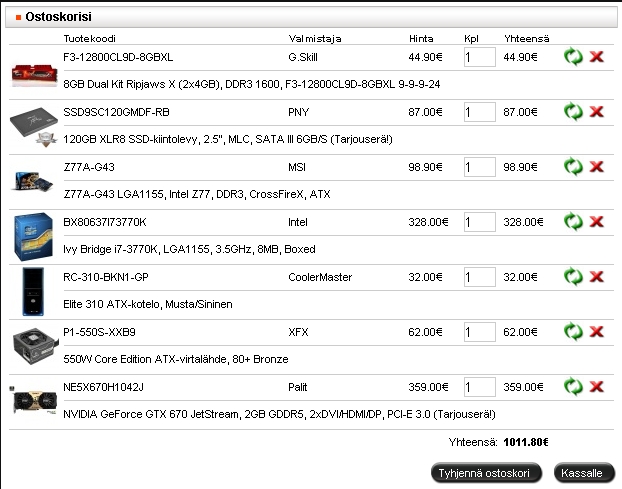Image resolution: width=622 pixels, height=489 pixels.
Task: Click the Intel processor box thumbnail
Action: point(30,236)
